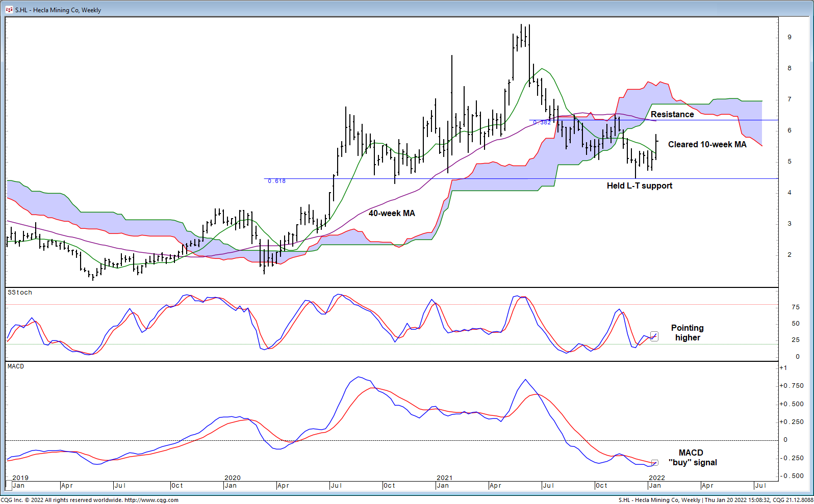Click the SStoch study label
Viewport: 814px width, 504px height.
coord(20,293)
